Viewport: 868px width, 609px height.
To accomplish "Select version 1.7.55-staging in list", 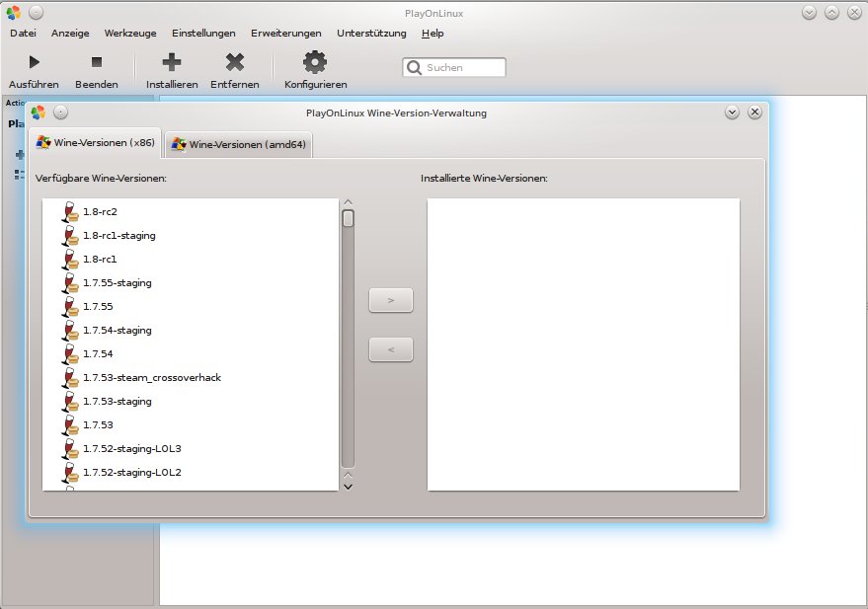I will pos(118,283).
